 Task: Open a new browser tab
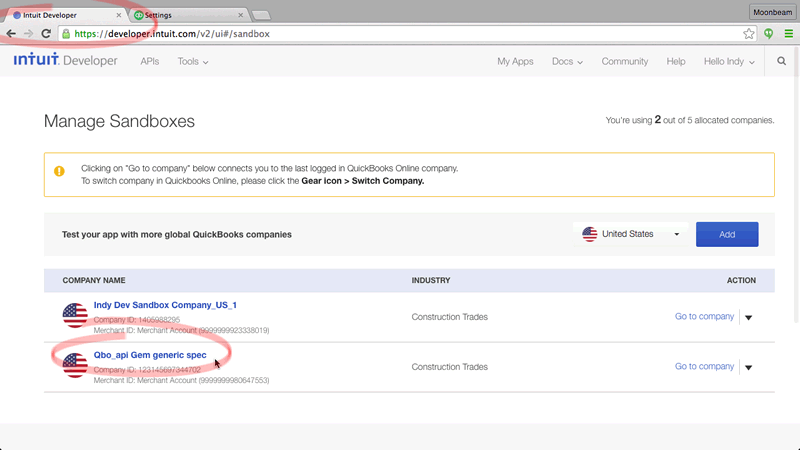[x=261, y=15]
